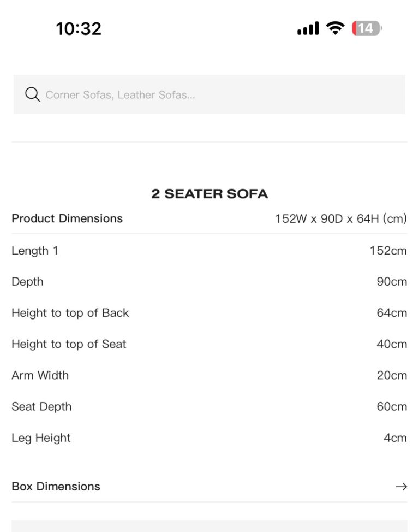The width and height of the screenshot is (419, 532).
Task: Tap the Wi-Fi status icon
Action: [x=336, y=28]
